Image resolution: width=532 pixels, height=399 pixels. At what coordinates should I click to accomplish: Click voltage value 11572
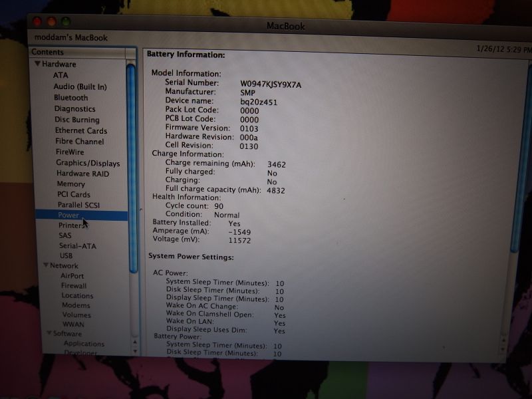pyautogui.click(x=239, y=241)
